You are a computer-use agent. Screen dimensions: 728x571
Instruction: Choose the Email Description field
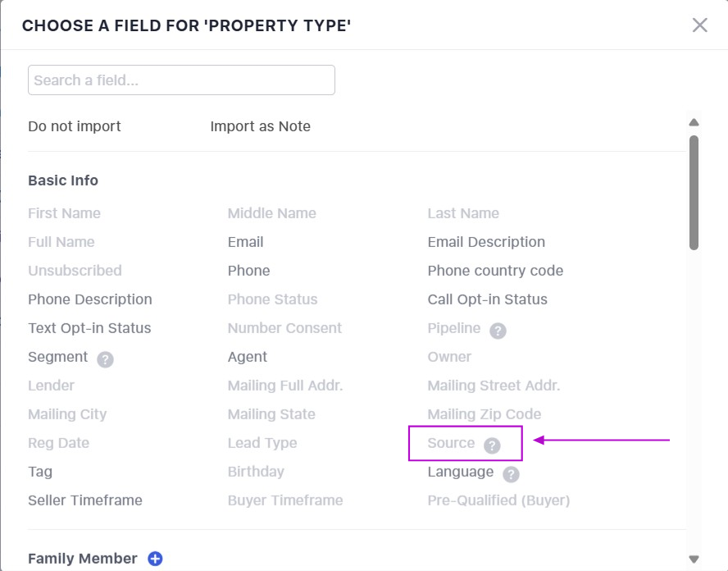point(486,242)
